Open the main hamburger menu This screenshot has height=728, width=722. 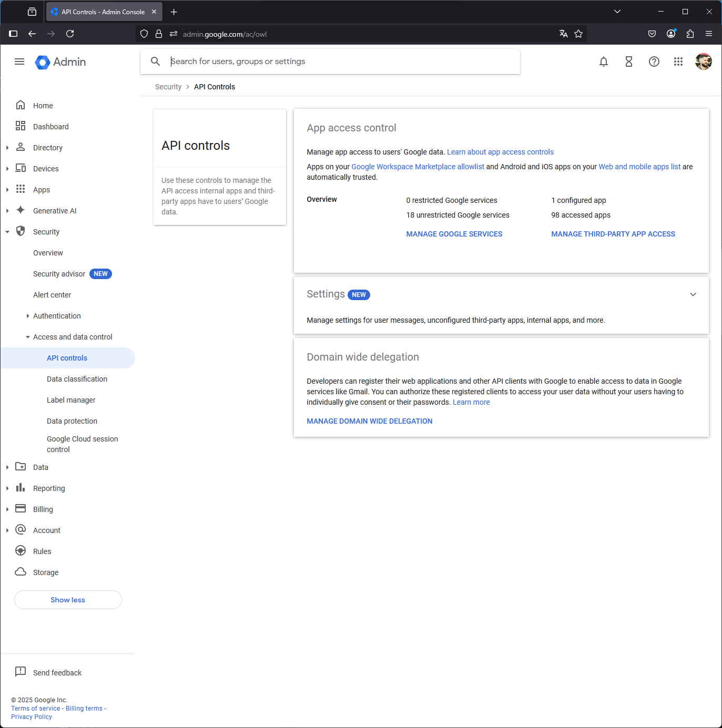pos(19,61)
